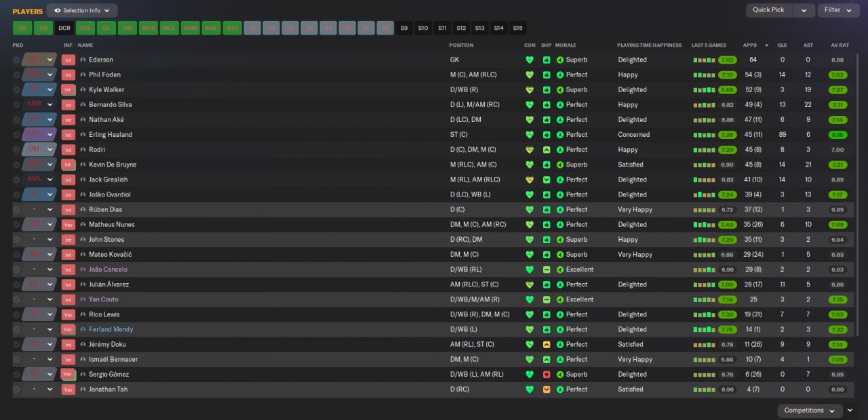
Task: Select the S9 substitute slot chip
Action: (x=404, y=28)
